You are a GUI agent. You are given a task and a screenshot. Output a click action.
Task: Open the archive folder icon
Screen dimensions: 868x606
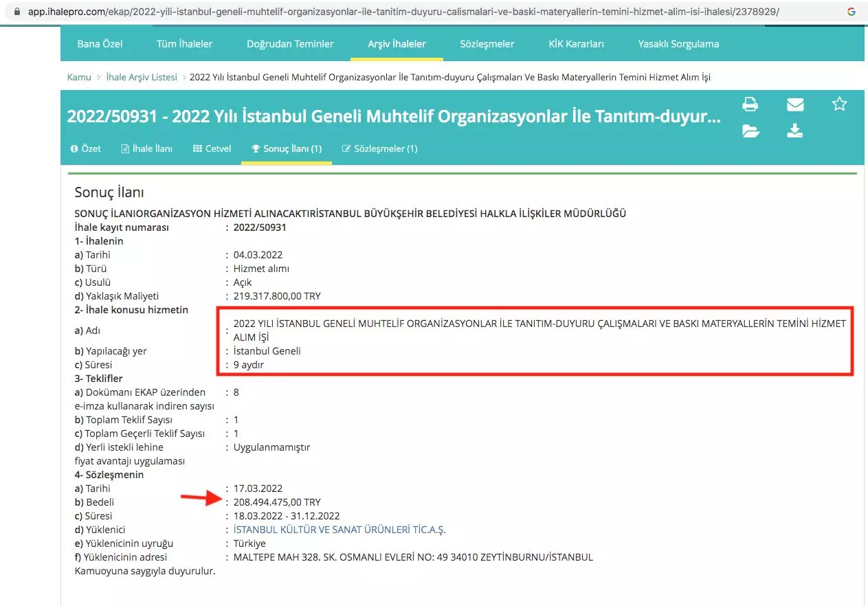[750, 131]
